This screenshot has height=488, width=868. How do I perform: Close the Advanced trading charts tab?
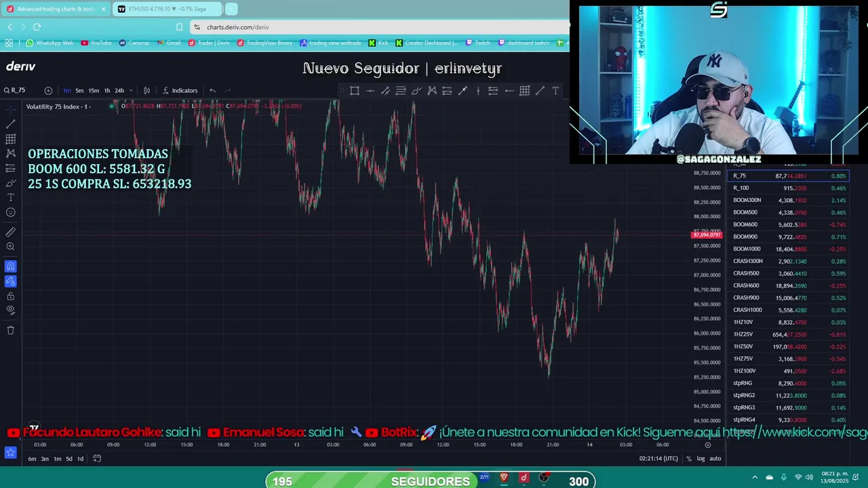pyautogui.click(x=104, y=9)
